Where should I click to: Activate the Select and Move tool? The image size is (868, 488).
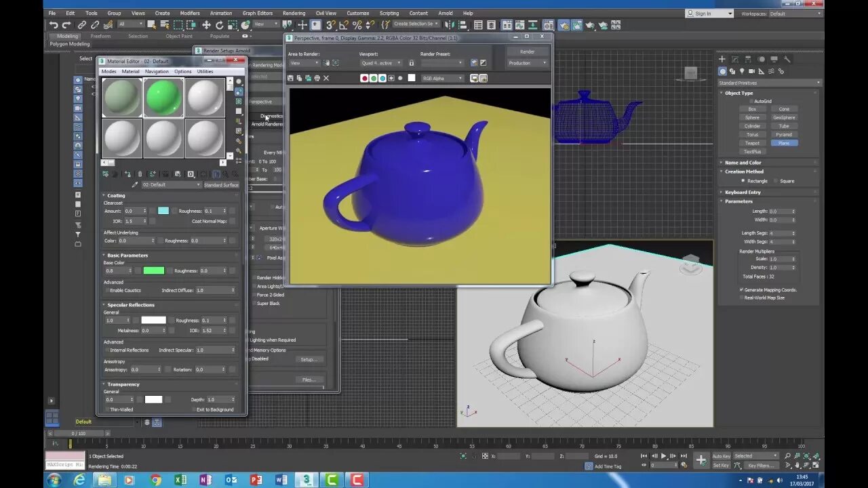[x=206, y=25]
